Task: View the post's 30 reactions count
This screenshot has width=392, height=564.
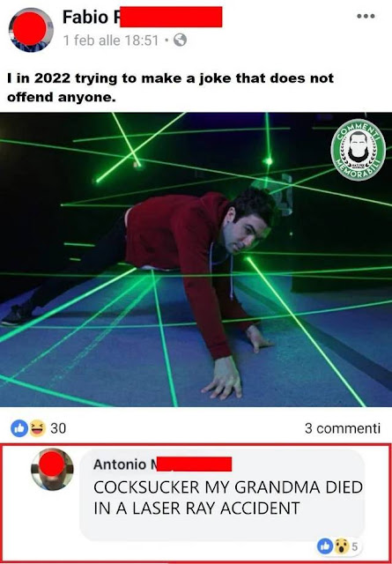Action: pos(58,428)
